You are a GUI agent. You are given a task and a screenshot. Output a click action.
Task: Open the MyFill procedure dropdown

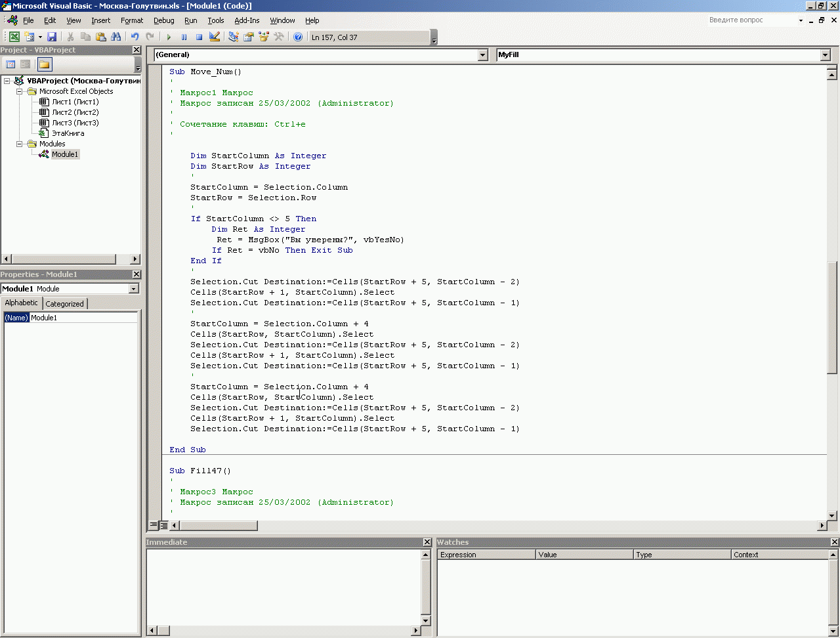pyautogui.click(x=826, y=55)
